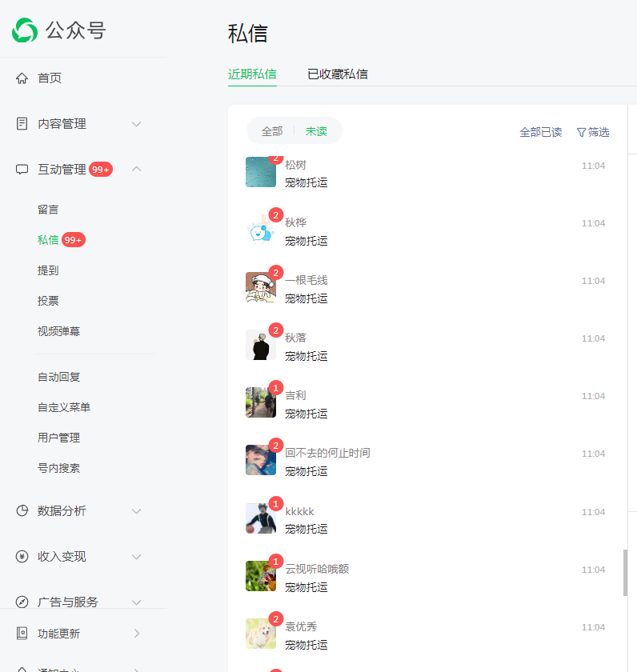Click the green 公众号 logo icon
This screenshot has height=672, width=637.
pos(25,30)
